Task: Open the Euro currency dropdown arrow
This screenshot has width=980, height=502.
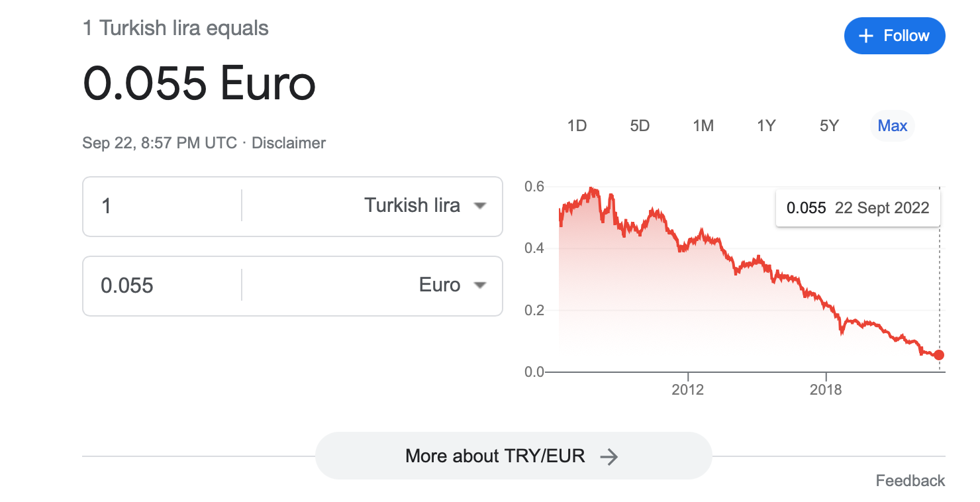Action: click(x=480, y=285)
